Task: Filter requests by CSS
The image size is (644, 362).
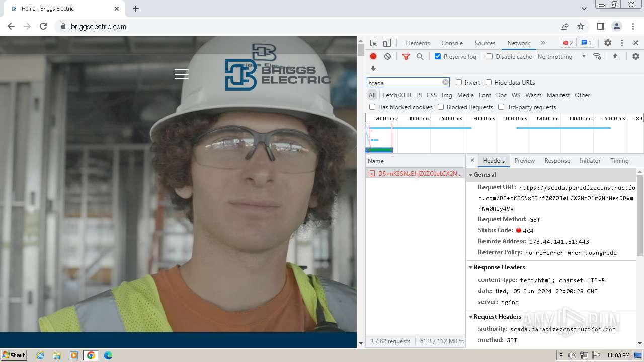Action: coord(432,95)
